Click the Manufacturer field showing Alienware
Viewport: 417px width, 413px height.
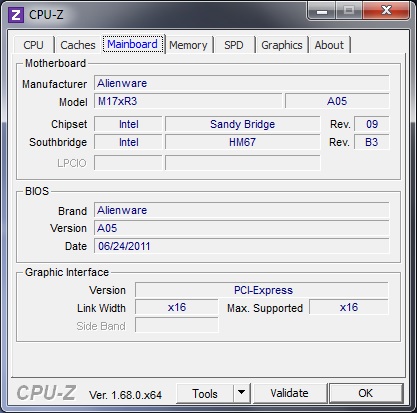[241, 83]
